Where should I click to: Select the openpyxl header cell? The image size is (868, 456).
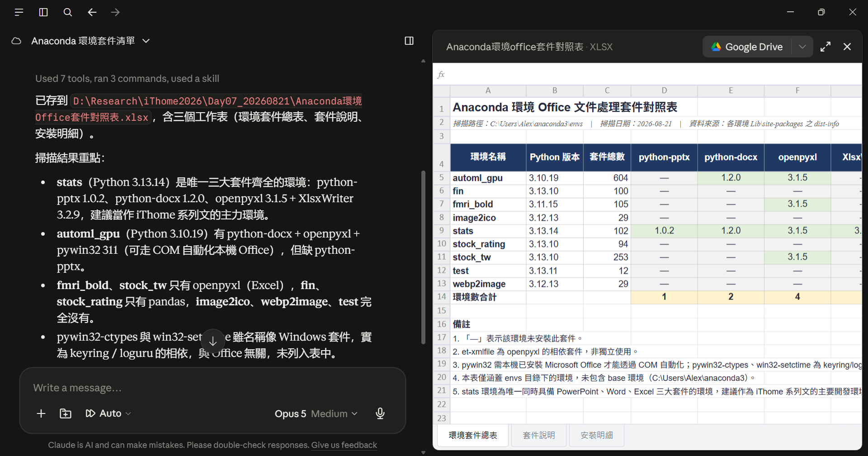797,157
